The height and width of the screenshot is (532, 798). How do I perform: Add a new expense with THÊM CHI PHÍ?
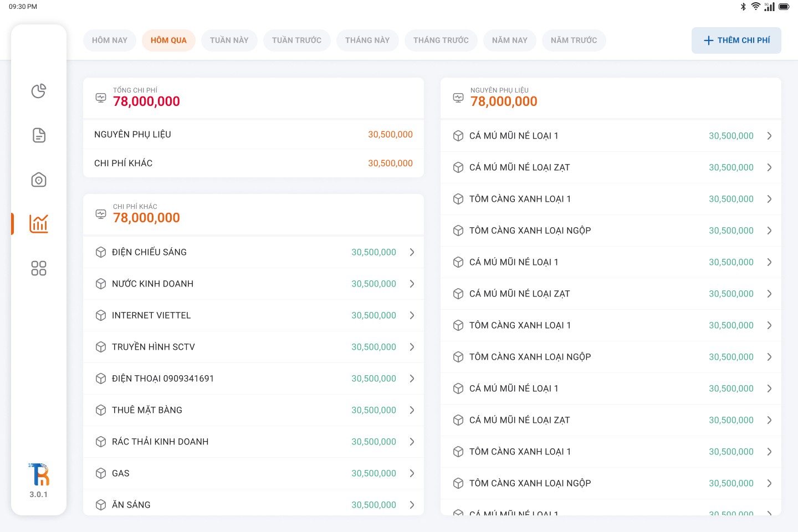736,40
